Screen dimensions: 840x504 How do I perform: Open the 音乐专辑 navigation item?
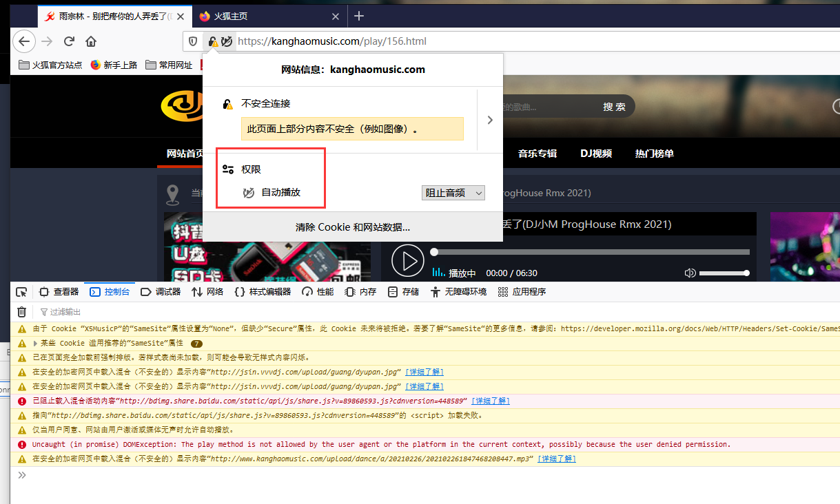(537, 154)
